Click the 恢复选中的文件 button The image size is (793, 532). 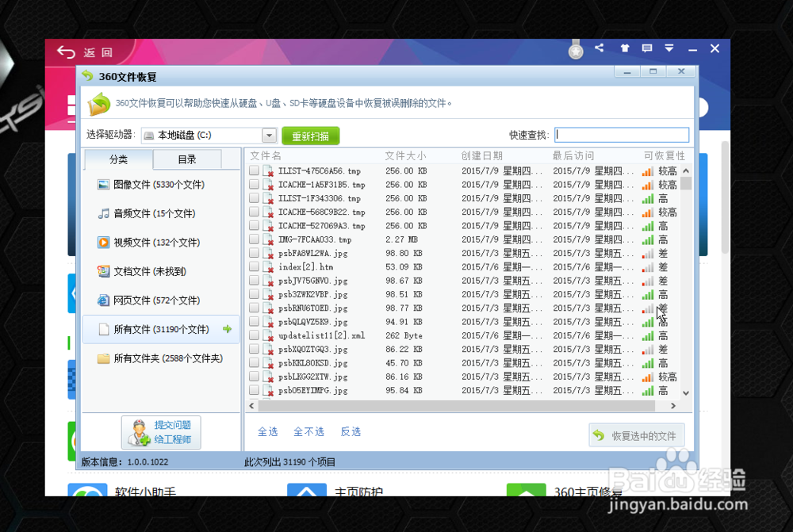point(637,435)
